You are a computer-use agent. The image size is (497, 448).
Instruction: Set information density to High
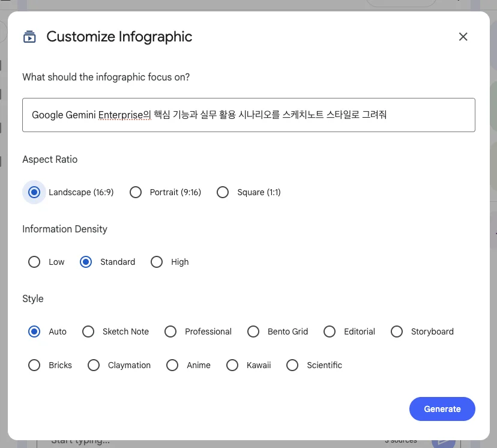coord(157,262)
